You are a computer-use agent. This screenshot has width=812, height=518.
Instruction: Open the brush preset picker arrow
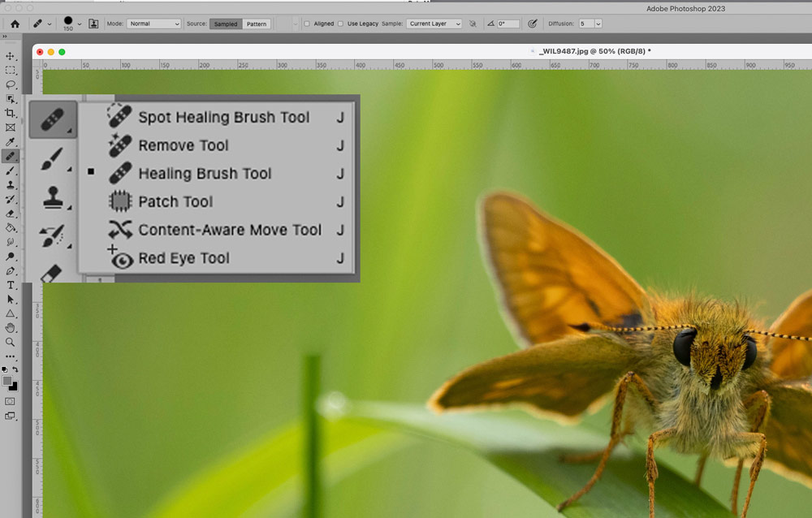tap(80, 24)
